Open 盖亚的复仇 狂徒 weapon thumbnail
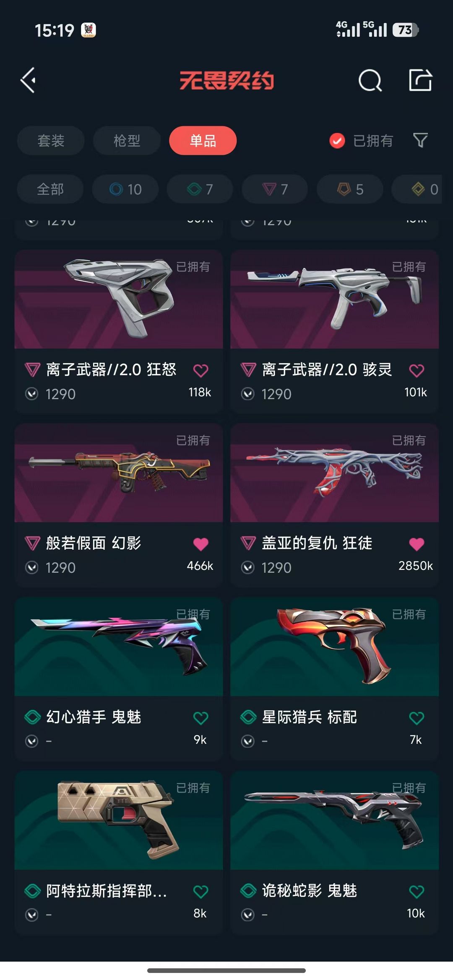The width and height of the screenshot is (453, 980). [334, 473]
